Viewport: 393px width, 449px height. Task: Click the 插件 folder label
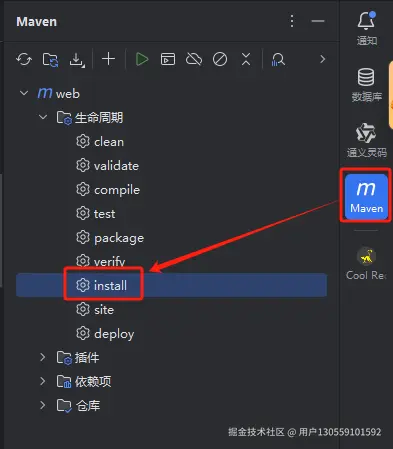pos(87,358)
